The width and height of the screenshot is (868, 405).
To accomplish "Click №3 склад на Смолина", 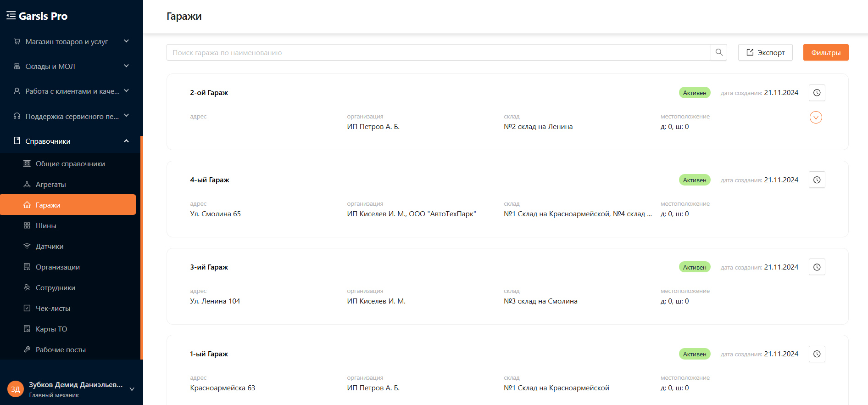I will tap(540, 301).
